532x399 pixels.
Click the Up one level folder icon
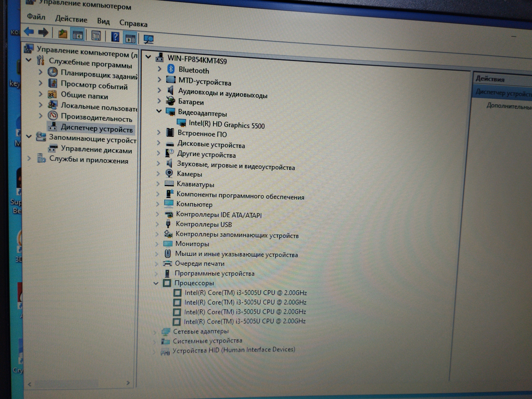[62, 34]
